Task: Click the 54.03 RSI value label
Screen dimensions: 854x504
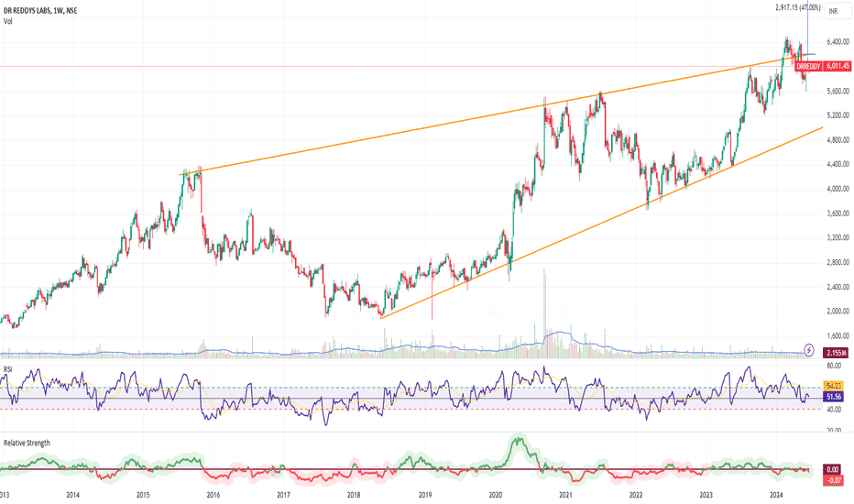Action: click(x=834, y=386)
